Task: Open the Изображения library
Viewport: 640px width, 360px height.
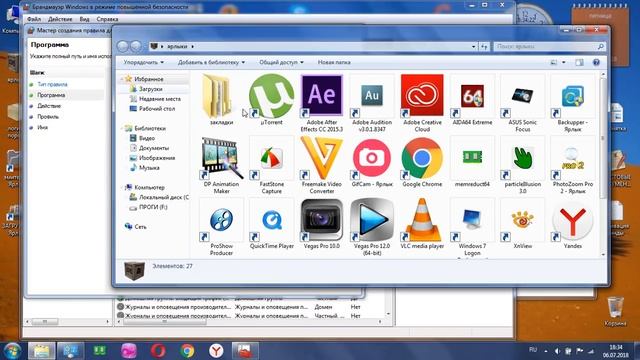Action: click(x=157, y=158)
